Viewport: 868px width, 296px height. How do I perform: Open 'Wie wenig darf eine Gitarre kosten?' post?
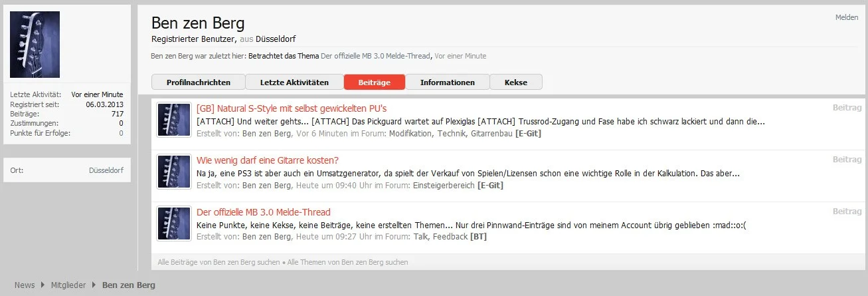[268, 160]
